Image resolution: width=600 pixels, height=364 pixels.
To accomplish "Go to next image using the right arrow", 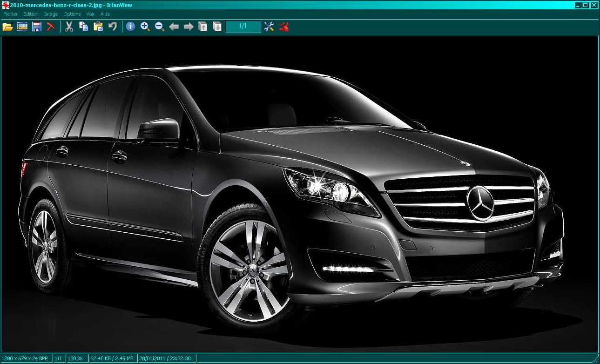I will click(x=188, y=27).
